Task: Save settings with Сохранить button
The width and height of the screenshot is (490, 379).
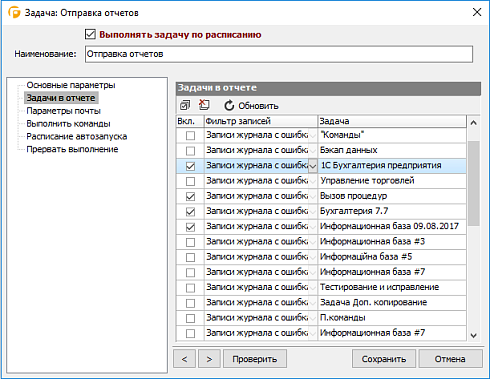Action: point(384,359)
